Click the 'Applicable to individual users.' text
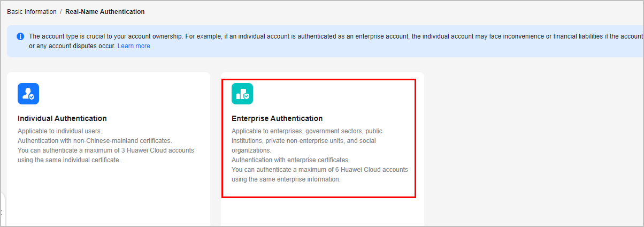The image size is (644, 227). coord(59,131)
